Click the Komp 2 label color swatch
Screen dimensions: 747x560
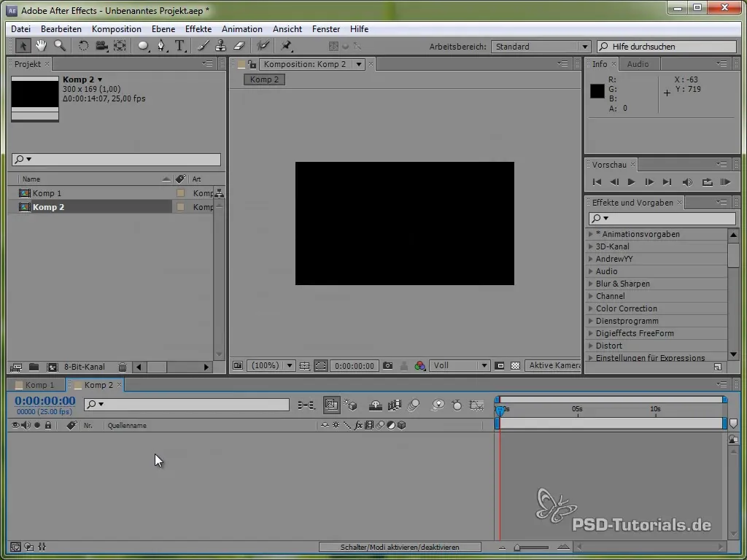point(181,207)
